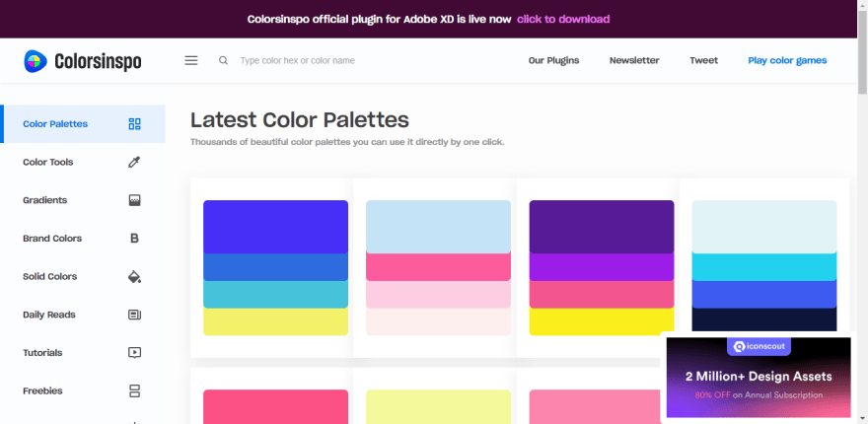Select the indigo swatch in first palette
868x424 pixels.
(x=275, y=227)
